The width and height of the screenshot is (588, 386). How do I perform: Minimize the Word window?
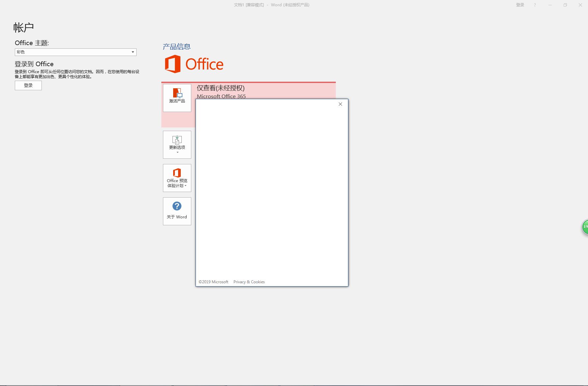coord(550,5)
